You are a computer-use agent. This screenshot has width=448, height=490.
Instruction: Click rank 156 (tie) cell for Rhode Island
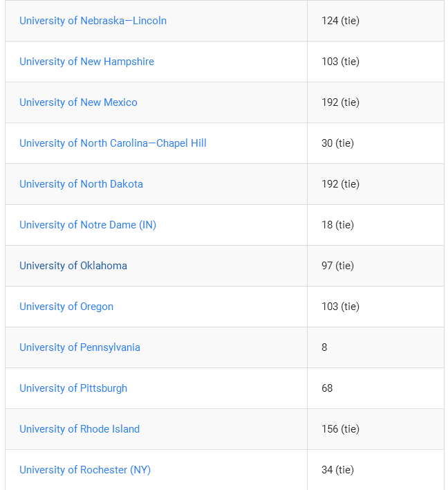point(375,429)
